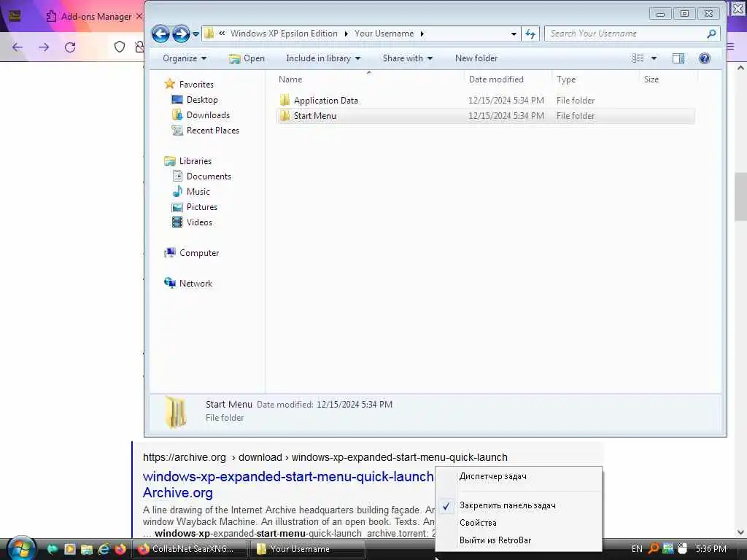The image size is (747, 560).
Task: Click Firefox shield tracking protection icon
Action: click(x=120, y=47)
